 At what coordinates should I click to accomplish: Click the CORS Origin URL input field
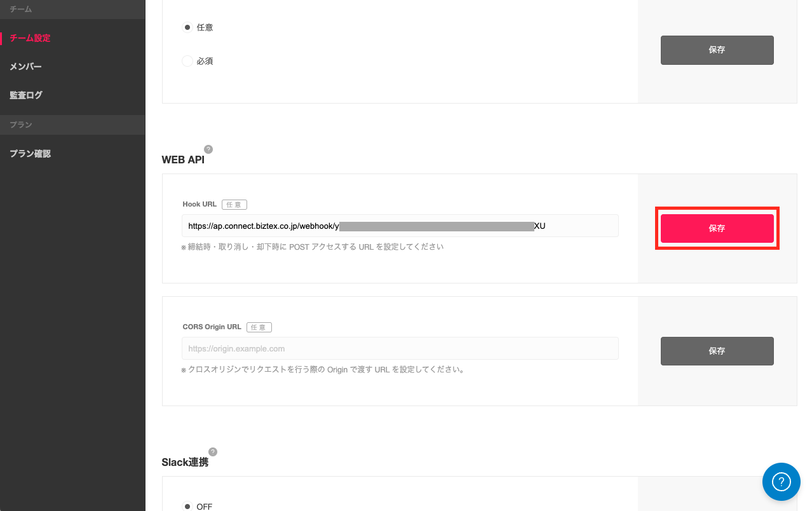[400, 348]
